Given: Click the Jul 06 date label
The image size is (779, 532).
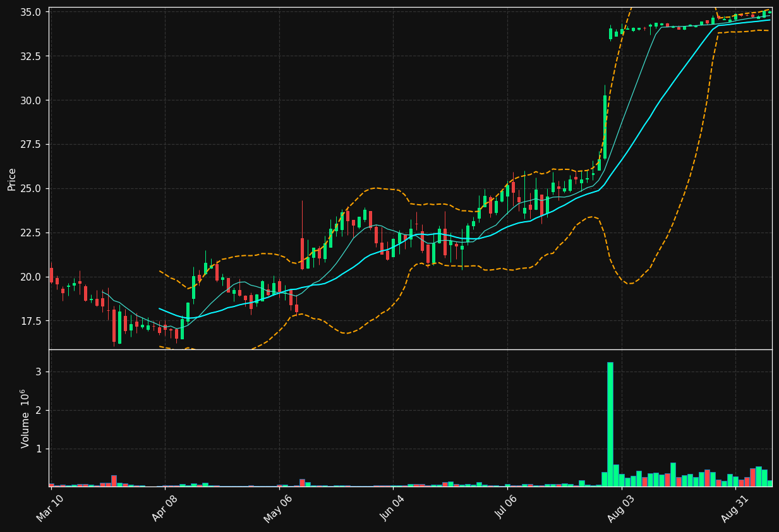Looking at the screenshot, I should coord(506,508).
